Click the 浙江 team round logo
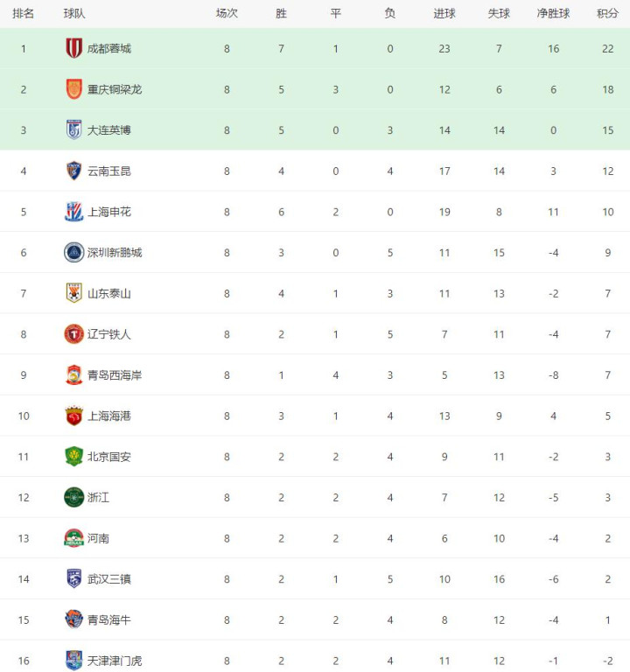Viewport: 630px width, 672px height. click(x=74, y=497)
